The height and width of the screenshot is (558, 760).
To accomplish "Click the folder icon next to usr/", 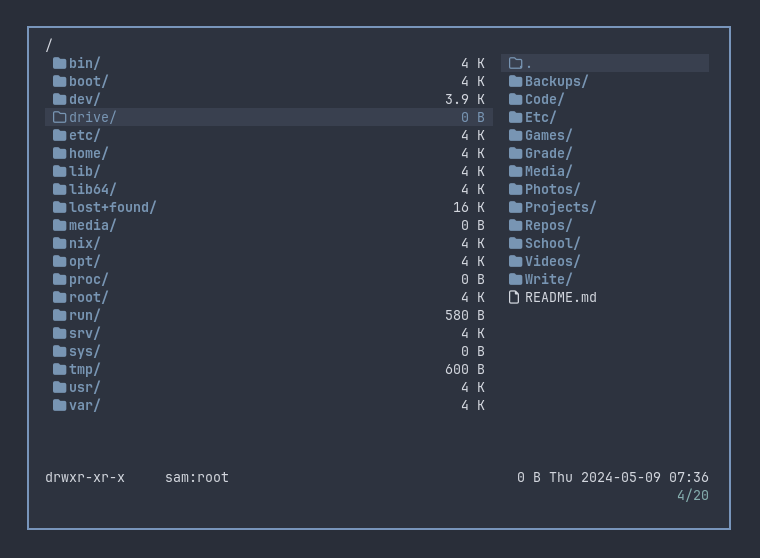I will (x=59, y=387).
